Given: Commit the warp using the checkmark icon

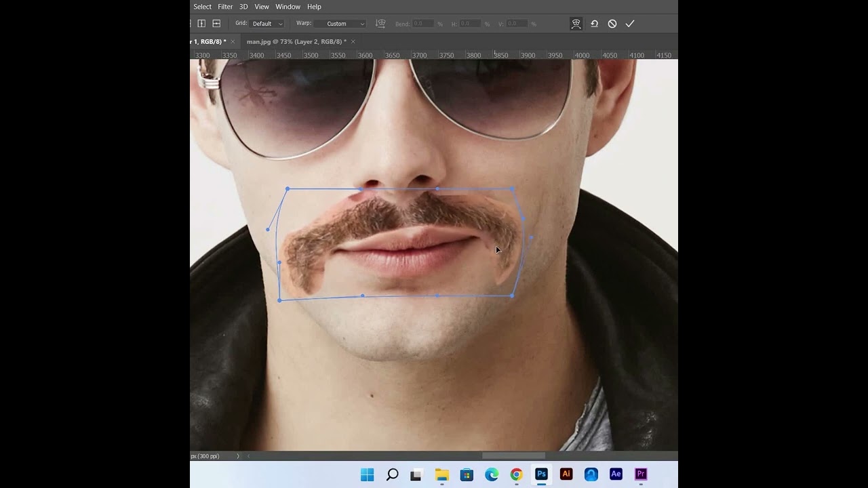Looking at the screenshot, I should click(630, 24).
